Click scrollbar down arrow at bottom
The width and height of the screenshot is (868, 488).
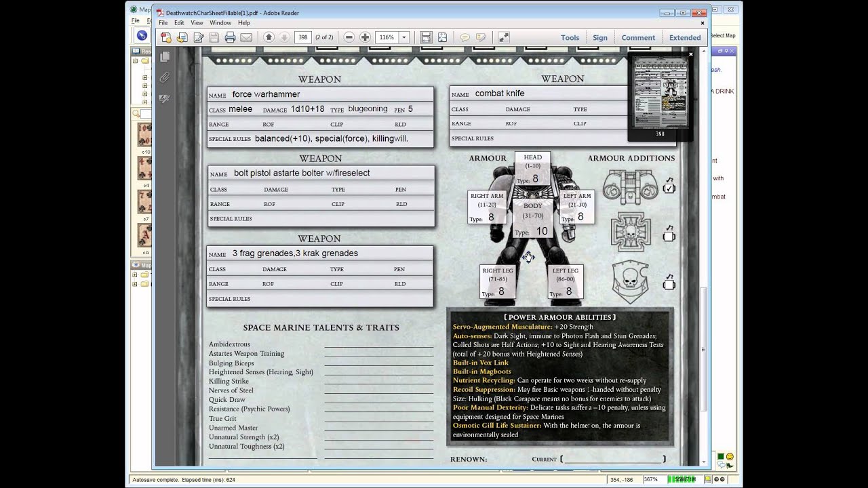(x=704, y=462)
